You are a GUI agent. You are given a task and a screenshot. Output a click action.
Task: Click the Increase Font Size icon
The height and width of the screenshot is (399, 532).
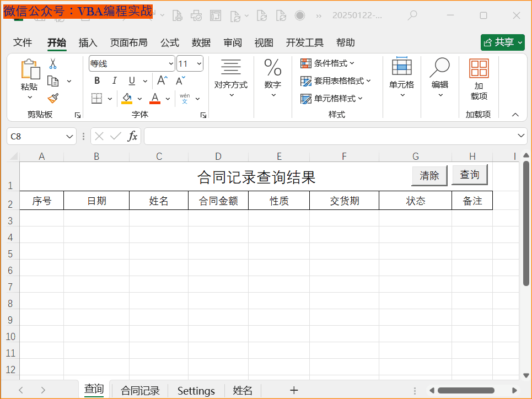[162, 80]
